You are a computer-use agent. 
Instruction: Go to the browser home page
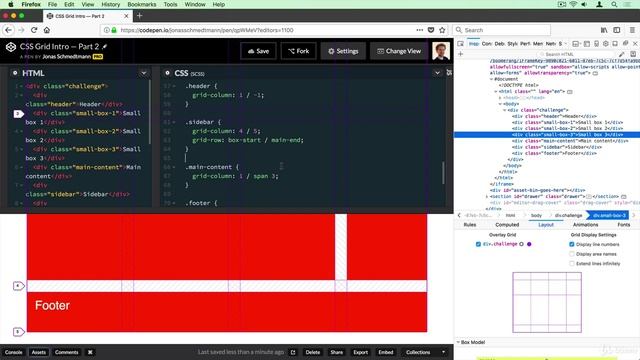(x=47, y=30)
